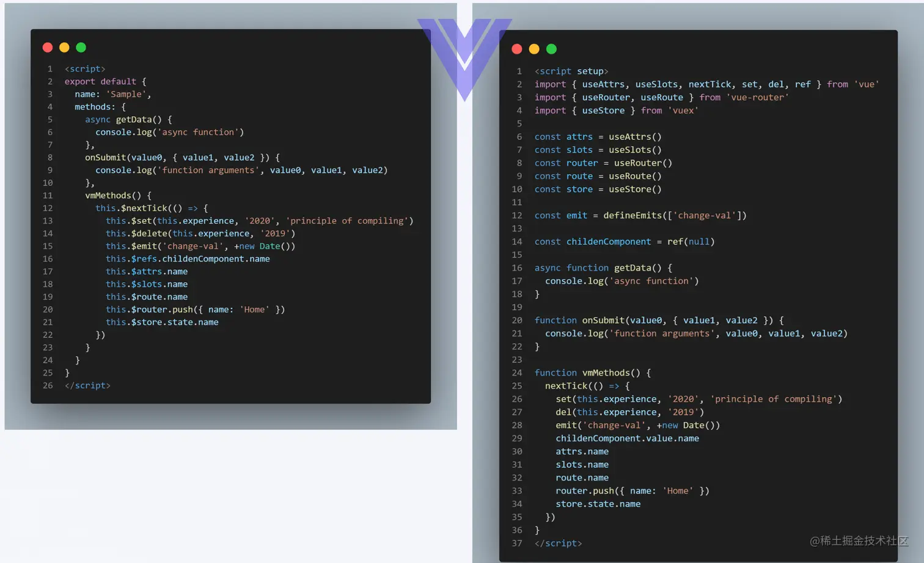
Task: Click the "this.$emit('change-val'" line
Action: tap(200, 246)
